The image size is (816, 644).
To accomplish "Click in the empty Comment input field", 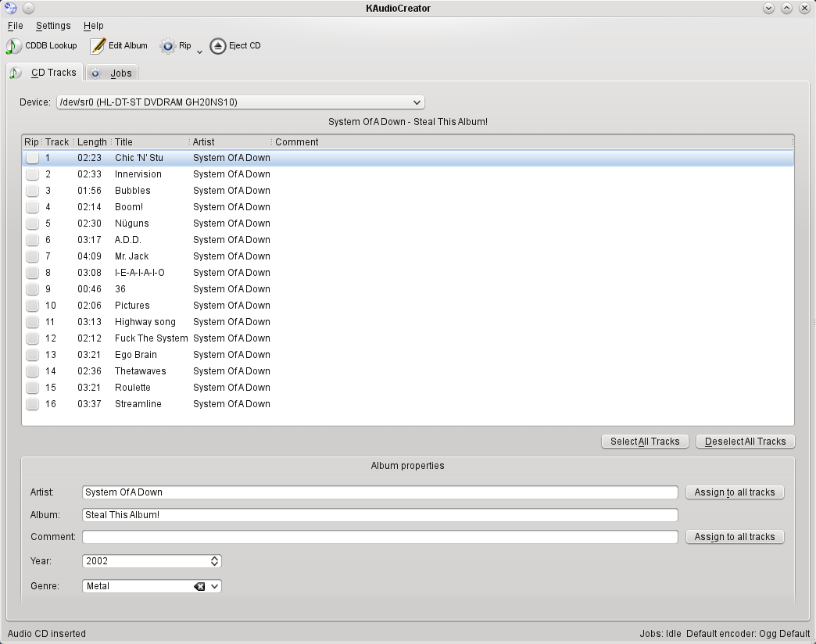I will [x=380, y=537].
